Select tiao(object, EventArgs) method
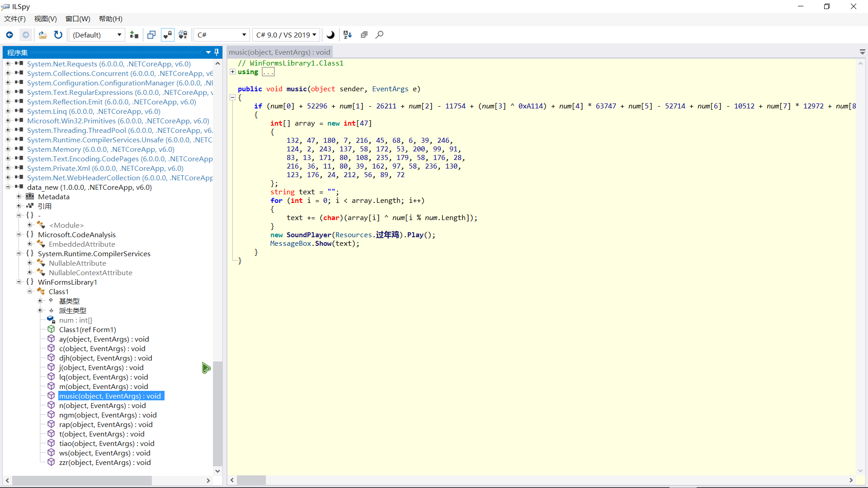The image size is (868, 488). (x=107, y=443)
